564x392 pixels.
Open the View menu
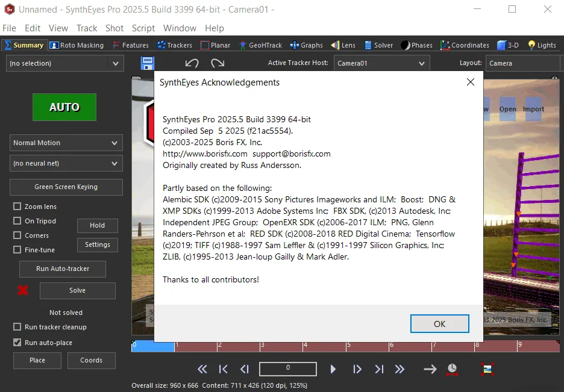point(58,28)
